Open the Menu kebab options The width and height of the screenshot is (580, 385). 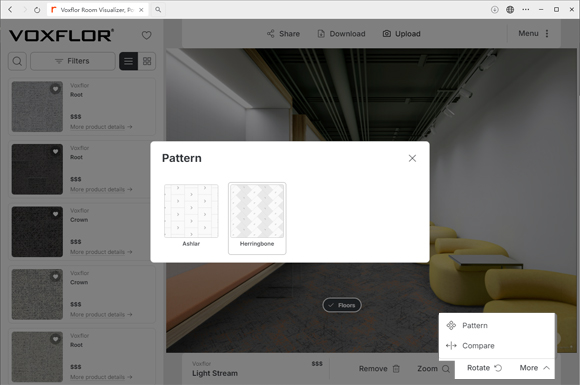[x=534, y=34]
